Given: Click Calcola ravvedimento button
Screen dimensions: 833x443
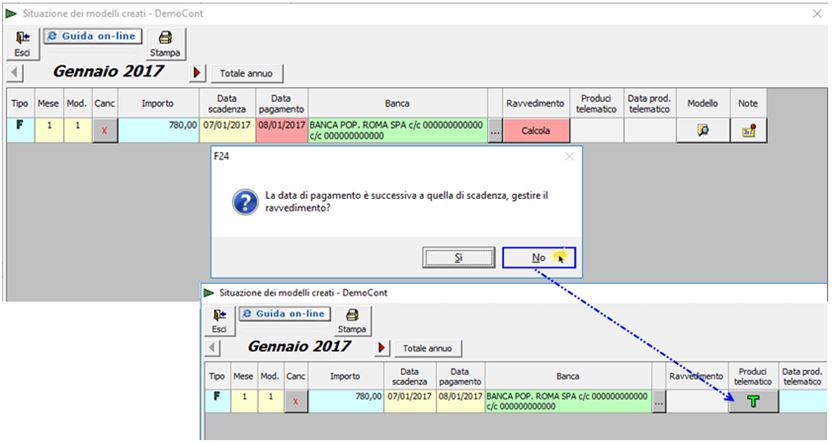Looking at the screenshot, I should tap(536, 131).
